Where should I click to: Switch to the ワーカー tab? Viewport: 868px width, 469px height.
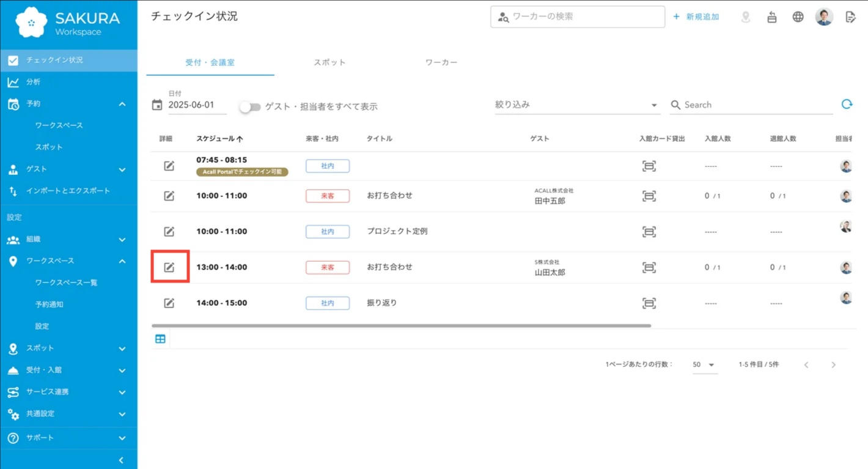click(441, 62)
